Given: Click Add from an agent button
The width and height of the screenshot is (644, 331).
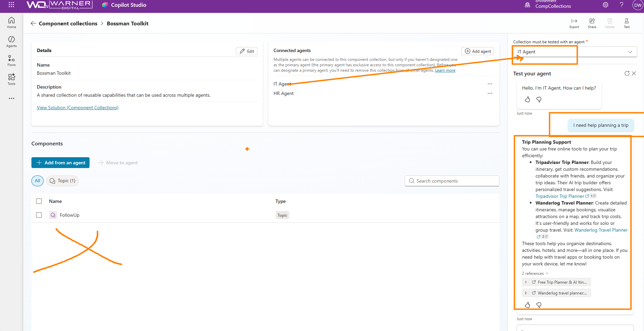Looking at the screenshot, I should (x=60, y=163).
